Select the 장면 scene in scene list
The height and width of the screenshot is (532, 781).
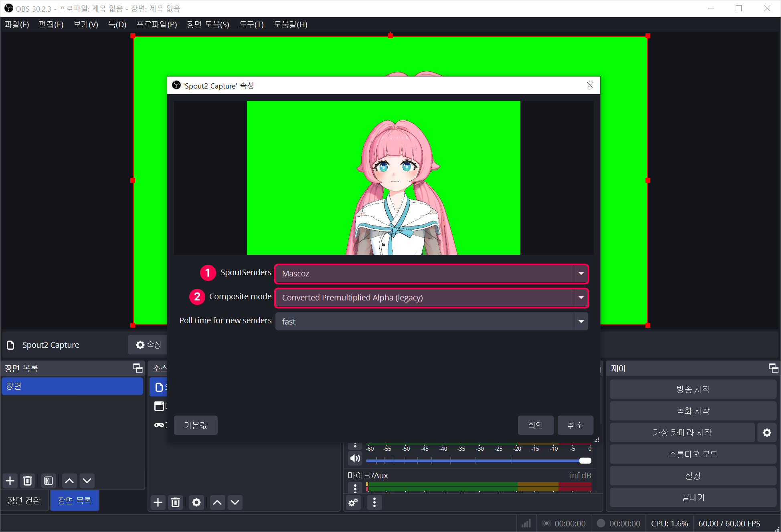point(72,386)
